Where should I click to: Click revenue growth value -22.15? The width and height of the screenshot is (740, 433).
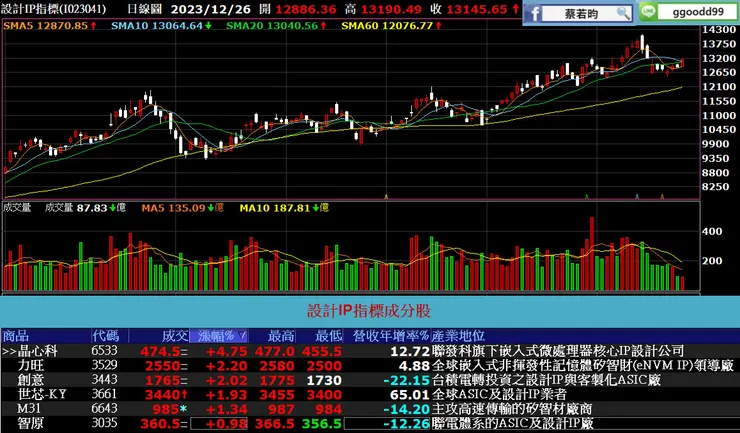406,380
